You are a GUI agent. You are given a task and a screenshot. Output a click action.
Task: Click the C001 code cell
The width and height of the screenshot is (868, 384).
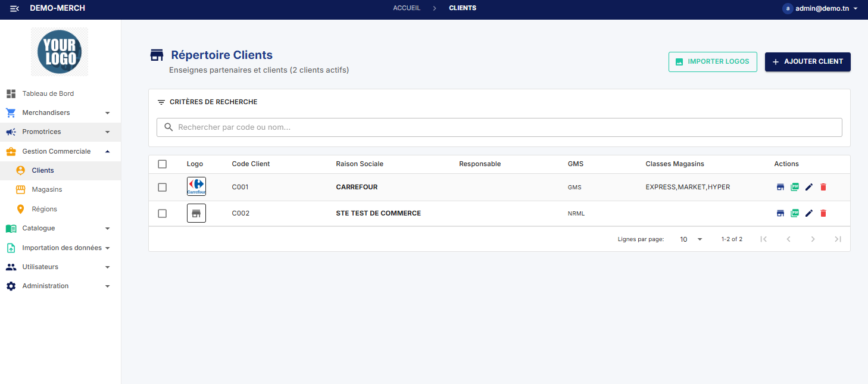coord(240,187)
